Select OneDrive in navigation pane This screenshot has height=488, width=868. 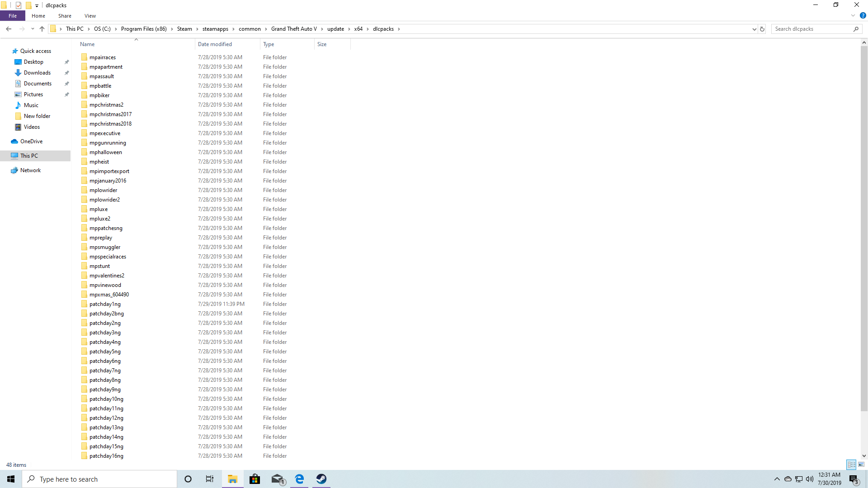tap(31, 141)
